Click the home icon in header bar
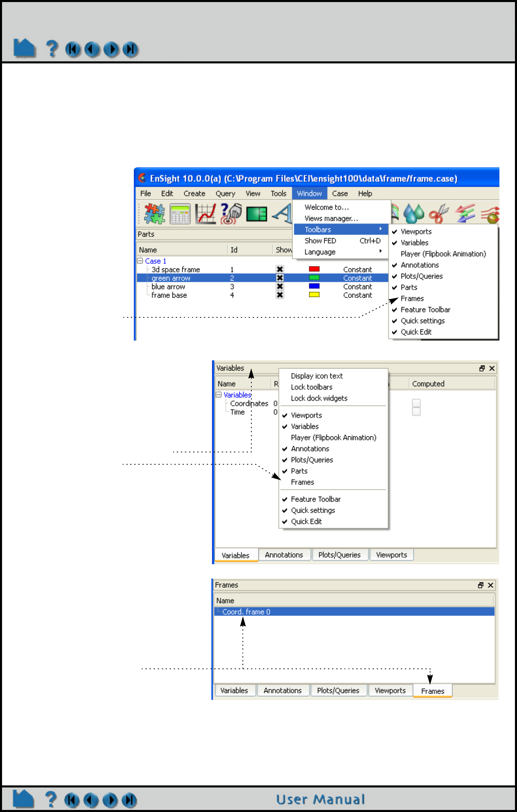The height and width of the screenshot is (812, 517). [x=25, y=48]
